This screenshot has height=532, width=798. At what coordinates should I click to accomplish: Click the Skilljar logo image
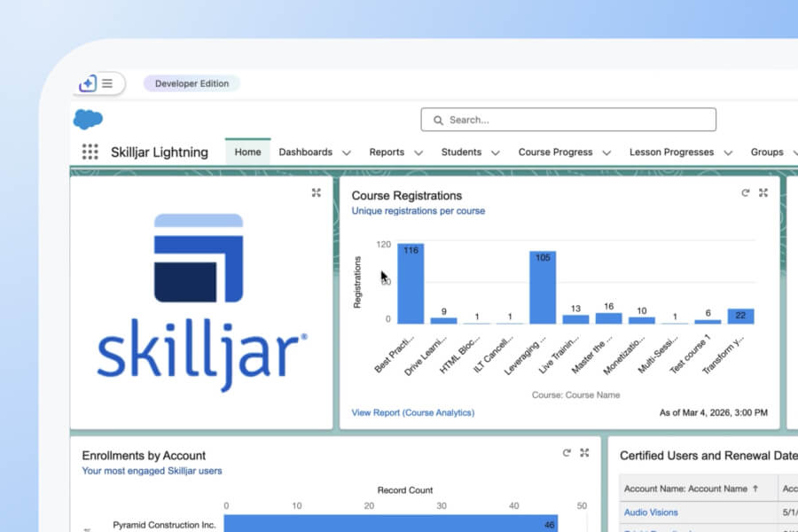(201, 303)
